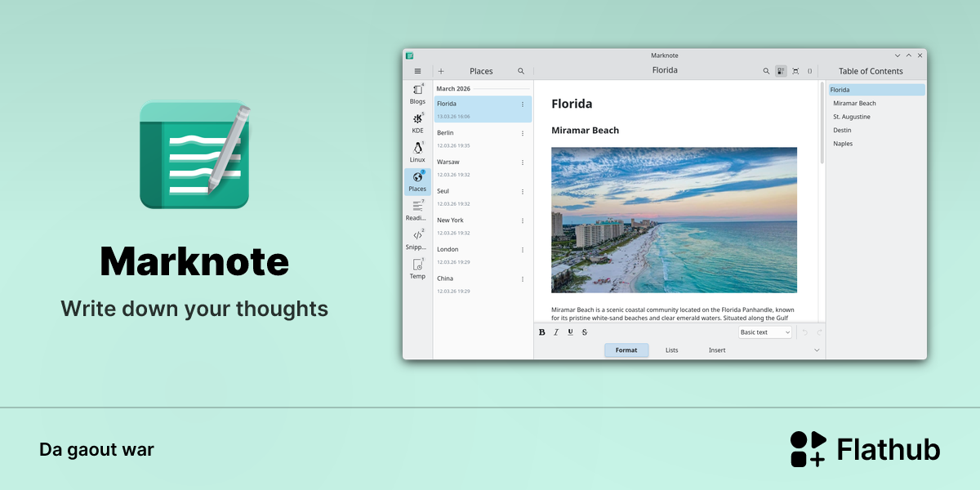Click the editor vertical scrollbar

point(822,122)
